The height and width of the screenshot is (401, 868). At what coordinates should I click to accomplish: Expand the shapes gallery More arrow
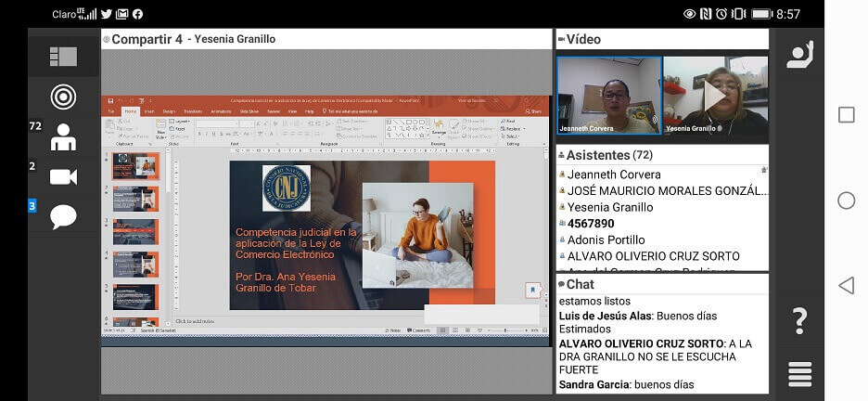428,136
